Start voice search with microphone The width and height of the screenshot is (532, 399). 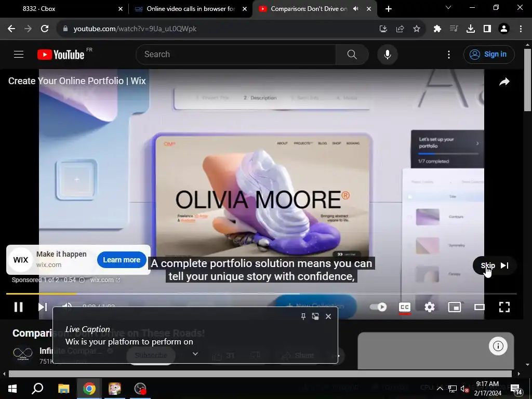[x=387, y=54]
